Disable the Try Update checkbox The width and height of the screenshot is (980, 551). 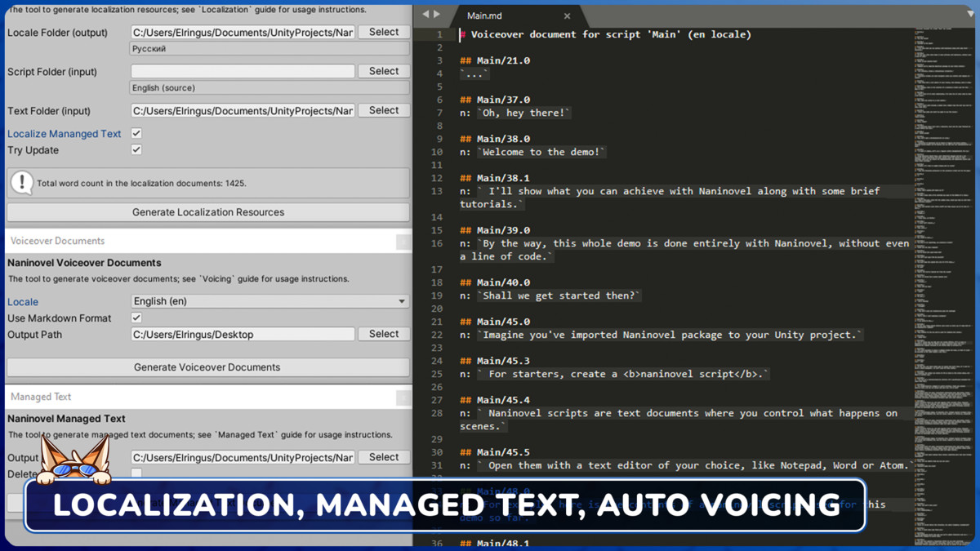click(x=136, y=149)
